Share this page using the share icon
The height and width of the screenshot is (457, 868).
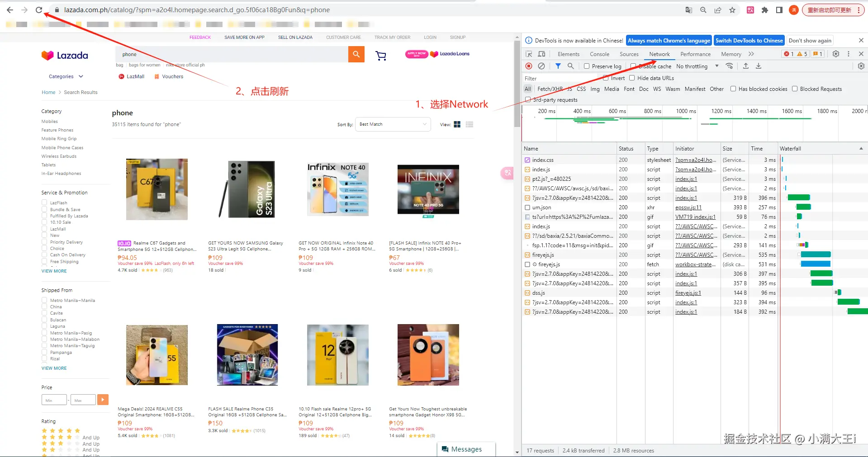718,10
